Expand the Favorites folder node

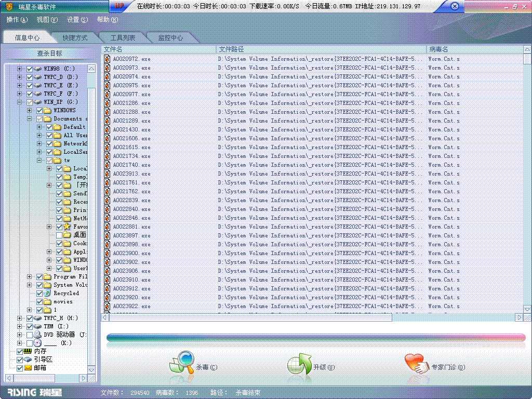point(49,227)
